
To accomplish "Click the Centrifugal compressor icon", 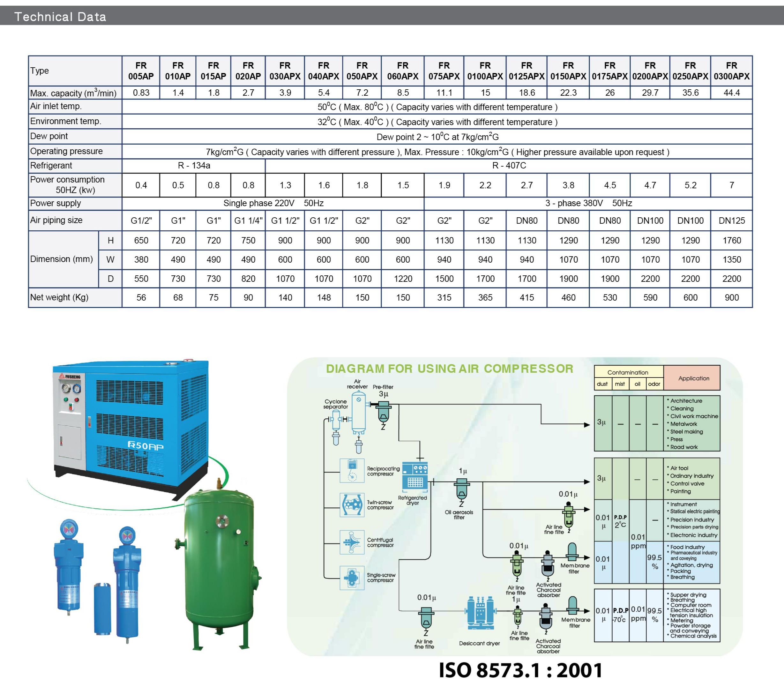I will click(x=352, y=542).
